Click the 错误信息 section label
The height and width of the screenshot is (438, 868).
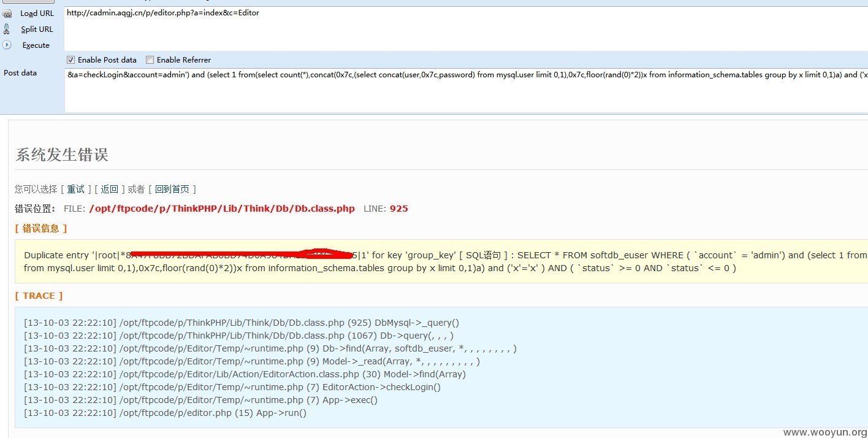pyautogui.click(x=41, y=228)
